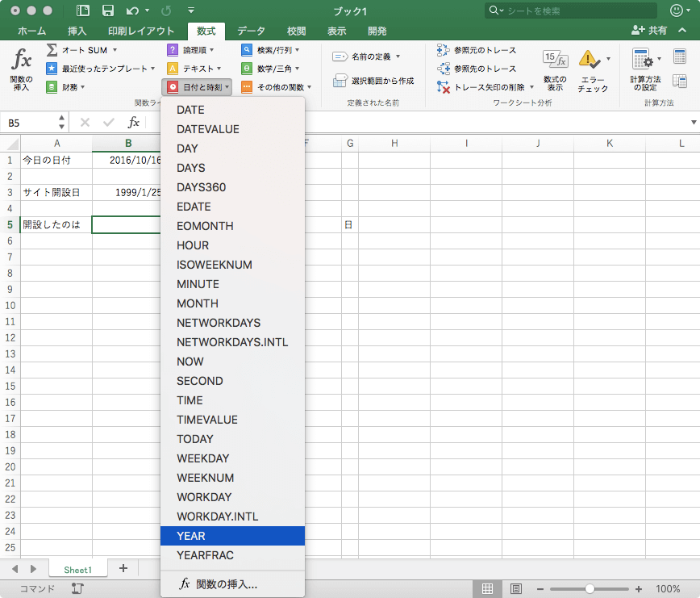This screenshot has height=598, width=700.
Task: Select the Sheet1 tab
Action: coord(77,570)
